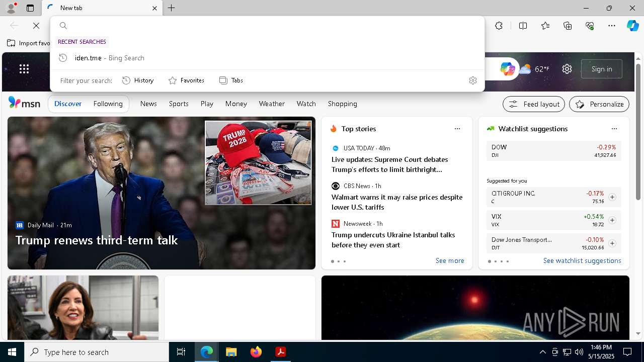Read Supreme Court birthright live updates
Image resolution: width=644 pixels, height=362 pixels.
pos(390,164)
